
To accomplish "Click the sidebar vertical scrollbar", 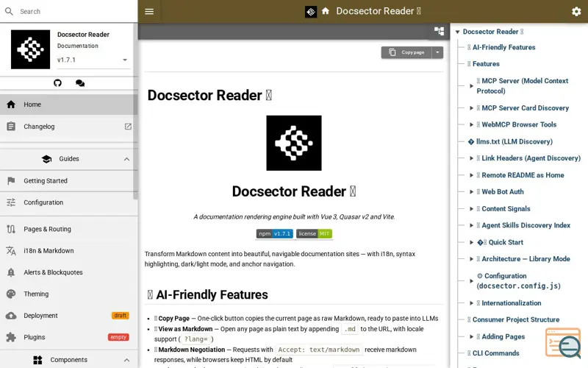I will tap(135, 112).
